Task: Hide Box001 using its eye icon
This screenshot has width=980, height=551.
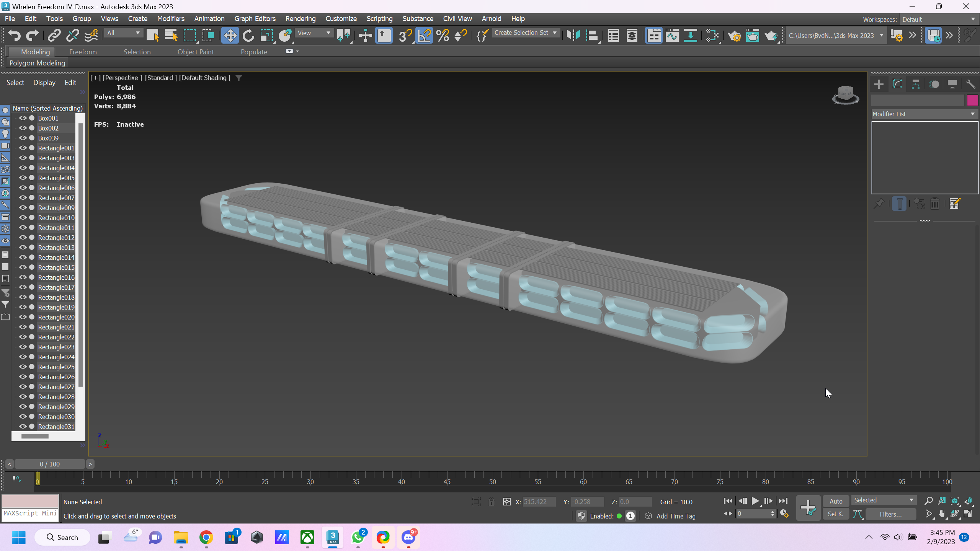Action: 23,118
